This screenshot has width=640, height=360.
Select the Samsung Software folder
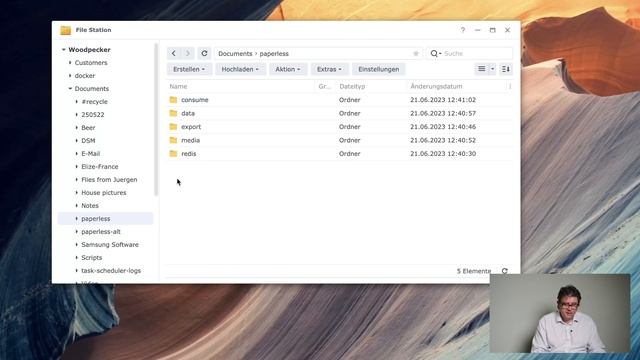tap(110, 245)
